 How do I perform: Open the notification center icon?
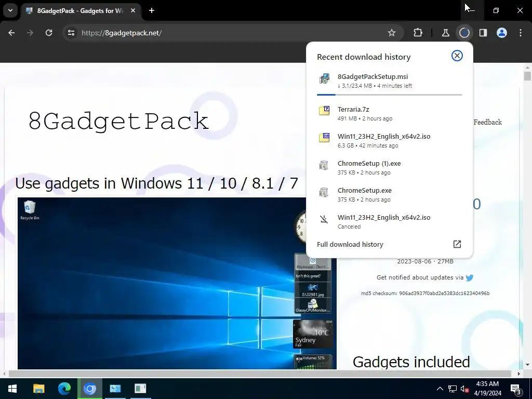point(516,389)
